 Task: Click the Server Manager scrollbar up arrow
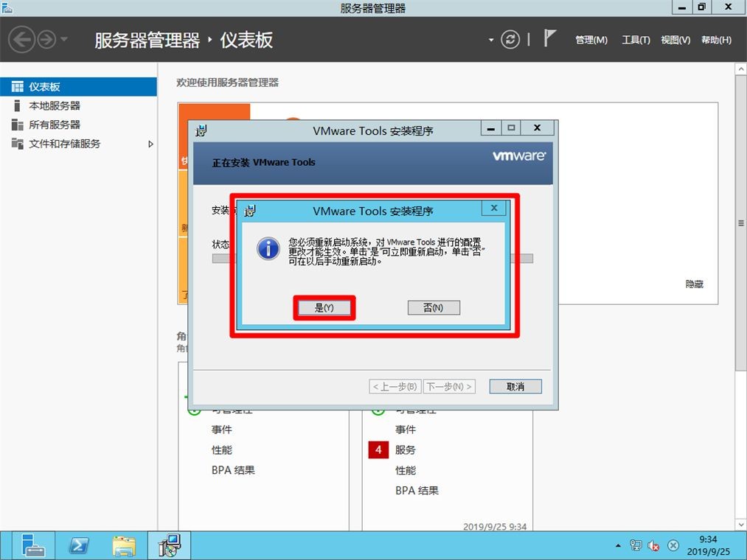coord(741,69)
